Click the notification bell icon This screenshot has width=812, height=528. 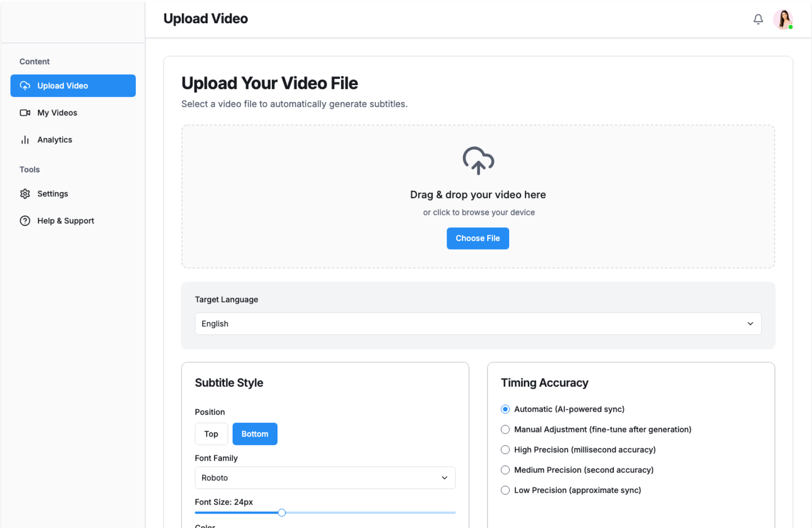[x=758, y=19]
